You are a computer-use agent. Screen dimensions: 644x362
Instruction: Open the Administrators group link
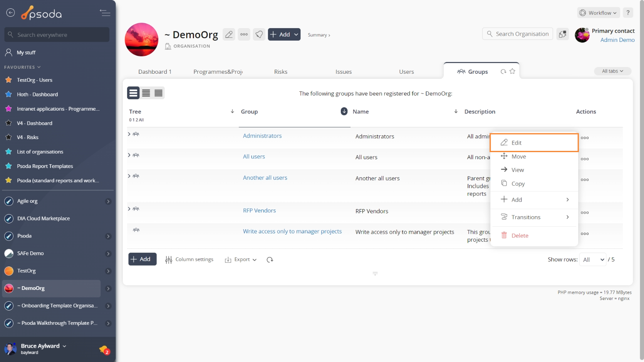click(x=262, y=136)
